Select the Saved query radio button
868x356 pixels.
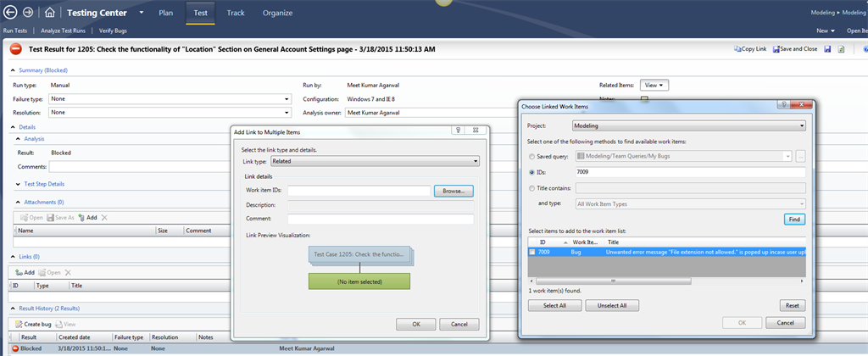click(531, 156)
